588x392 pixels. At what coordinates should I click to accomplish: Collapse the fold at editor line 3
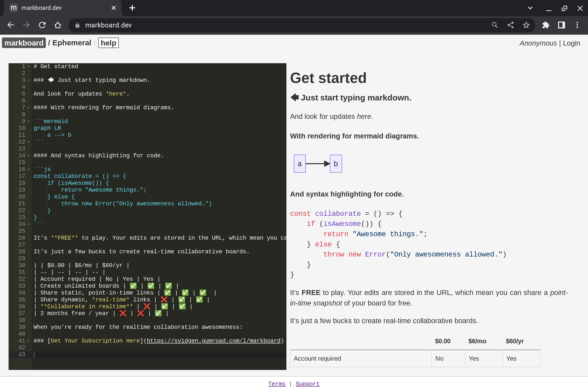pyautogui.click(x=28, y=80)
